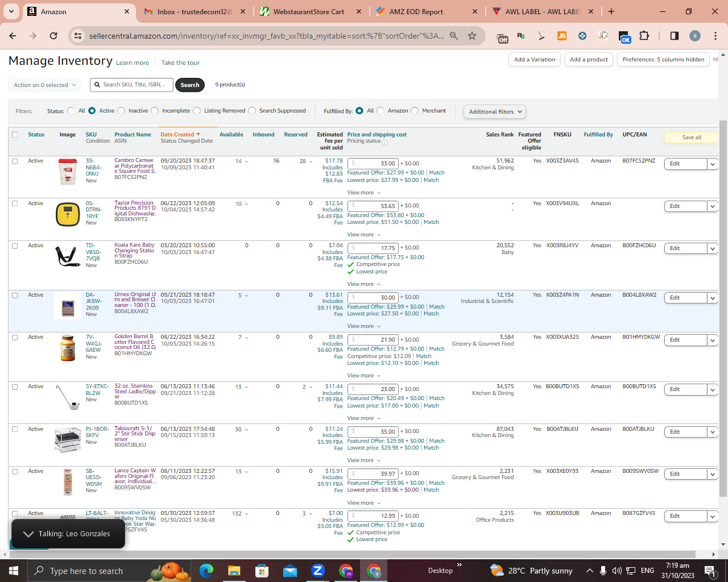Open File Explorer from the taskbar

234,571
